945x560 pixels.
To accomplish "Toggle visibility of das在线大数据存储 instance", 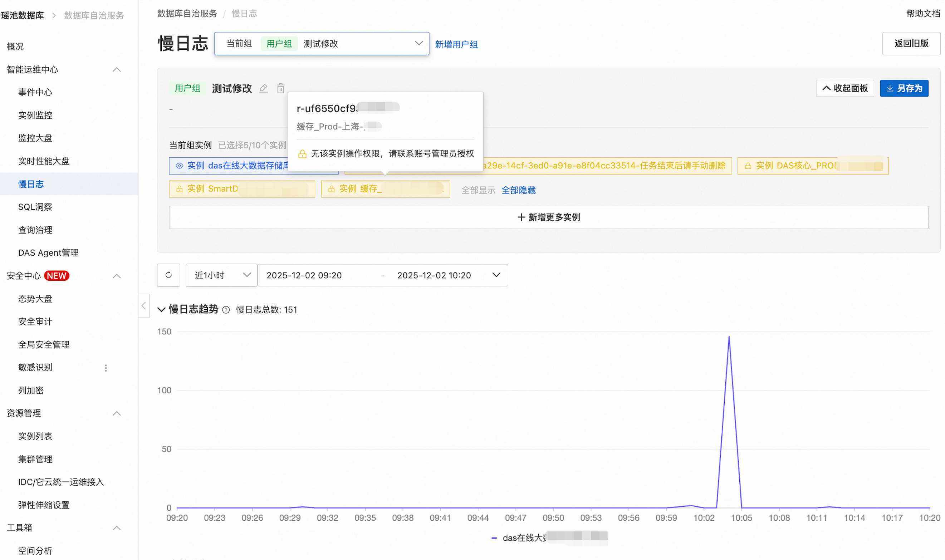I will click(x=179, y=166).
